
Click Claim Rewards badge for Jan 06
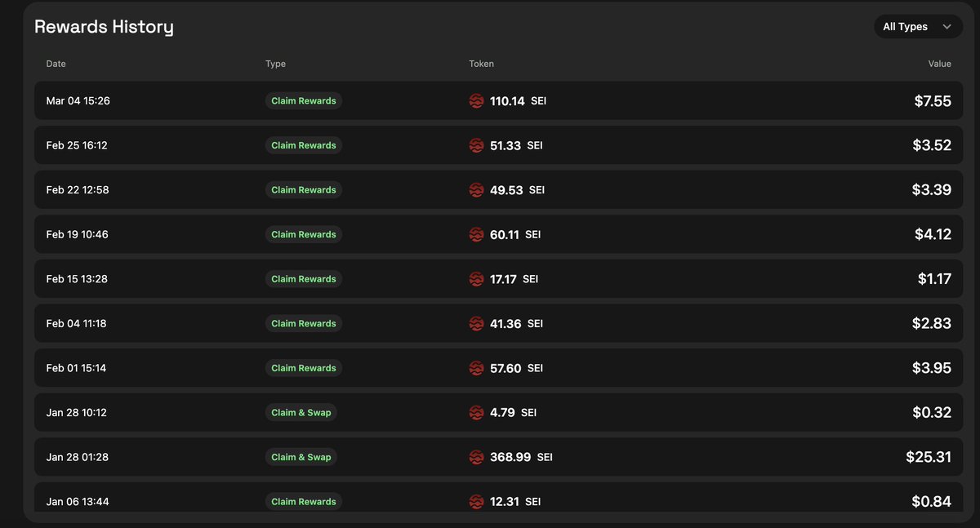(x=304, y=502)
